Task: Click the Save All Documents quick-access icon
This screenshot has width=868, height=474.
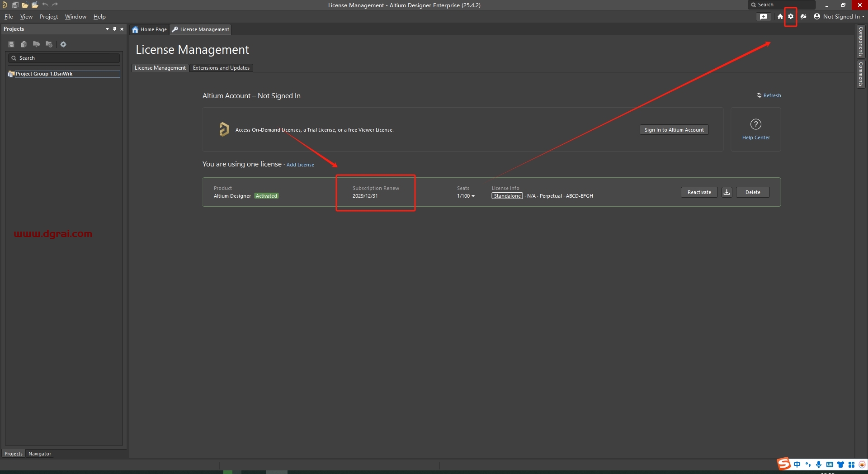Action: (15, 5)
